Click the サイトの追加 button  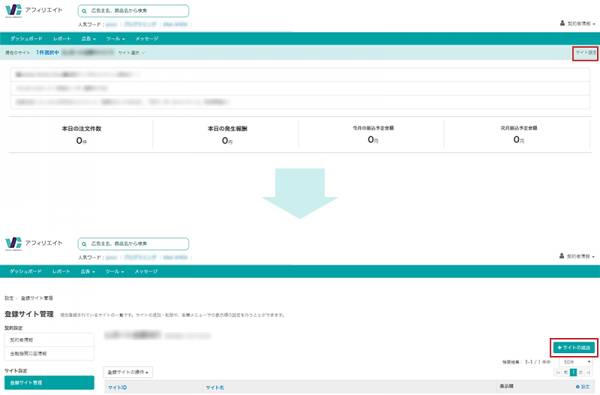(574, 348)
